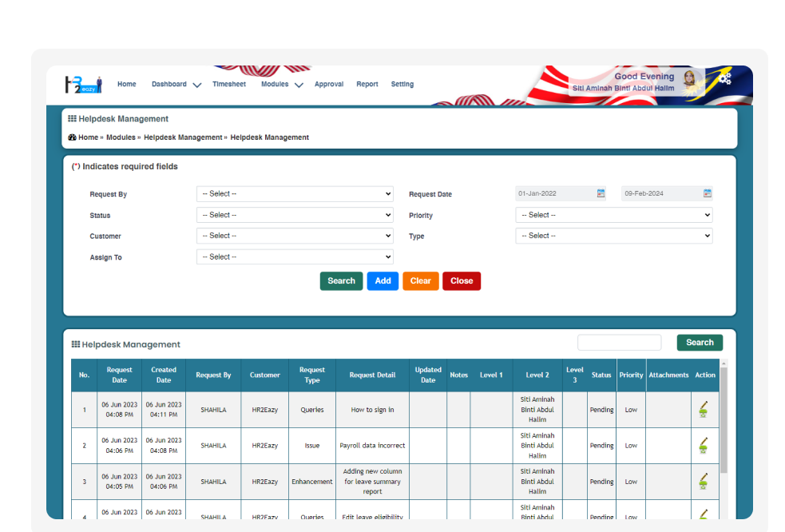Viewport: 785px width, 532px height.
Task: Open the Request By dropdown
Action: point(295,194)
